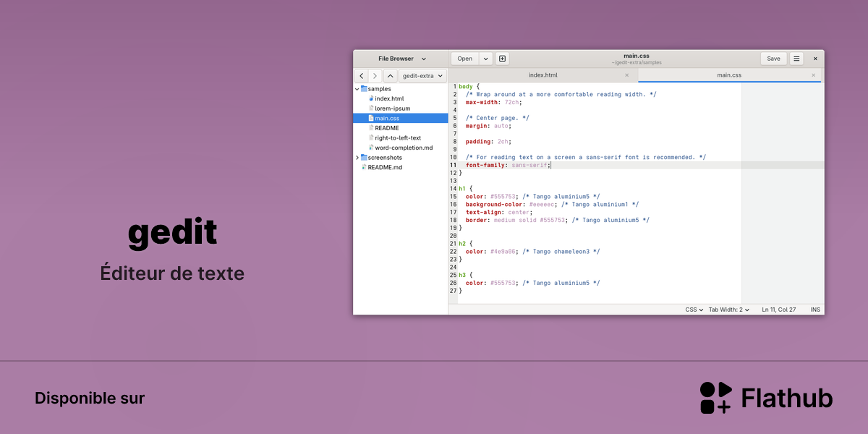Click the 'body {' selector line
The width and height of the screenshot is (868, 434).
[469, 86]
